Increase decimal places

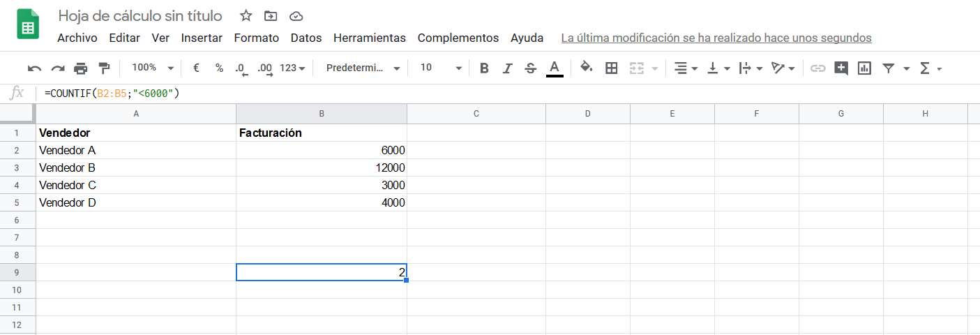[265, 68]
